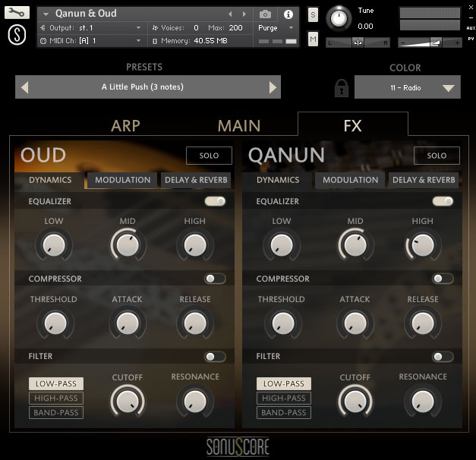Click the Memory icon
Image resolution: width=476 pixels, height=460 pixels.
(x=155, y=41)
